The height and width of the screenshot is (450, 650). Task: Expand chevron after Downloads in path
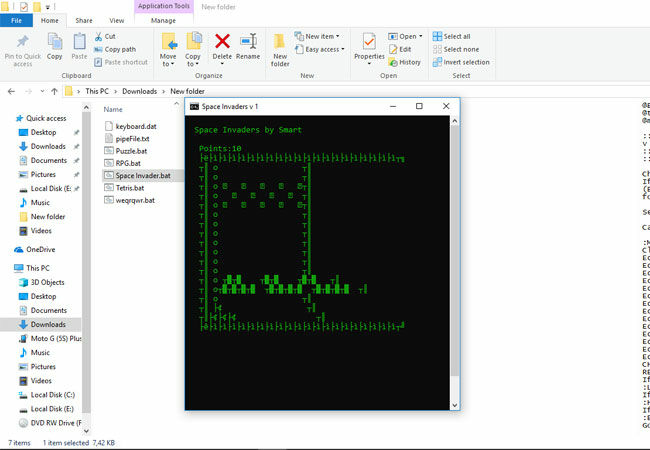coord(164,91)
